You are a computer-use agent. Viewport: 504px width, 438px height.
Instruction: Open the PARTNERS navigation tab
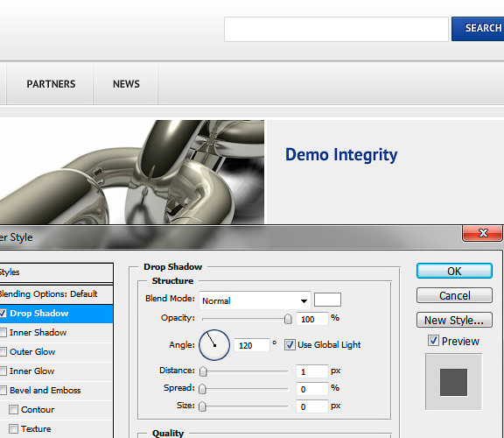[x=50, y=84]
